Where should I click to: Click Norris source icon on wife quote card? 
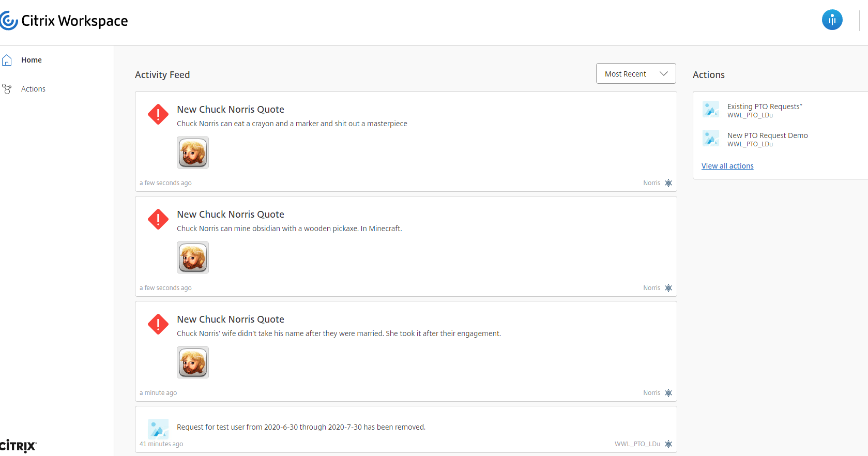pos(668,393)
